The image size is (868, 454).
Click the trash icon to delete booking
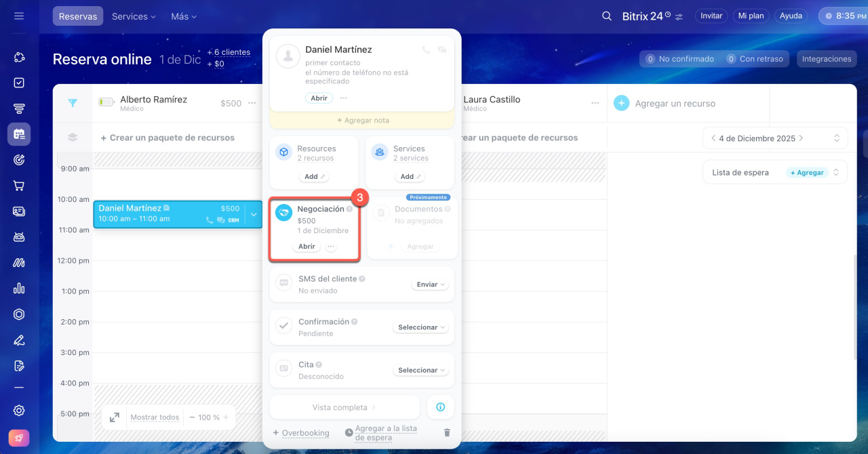point(447,432)
